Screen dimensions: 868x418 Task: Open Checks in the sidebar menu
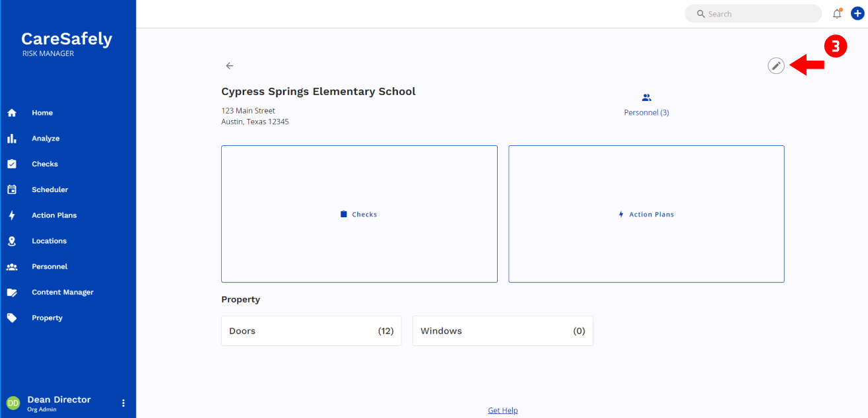45,164
